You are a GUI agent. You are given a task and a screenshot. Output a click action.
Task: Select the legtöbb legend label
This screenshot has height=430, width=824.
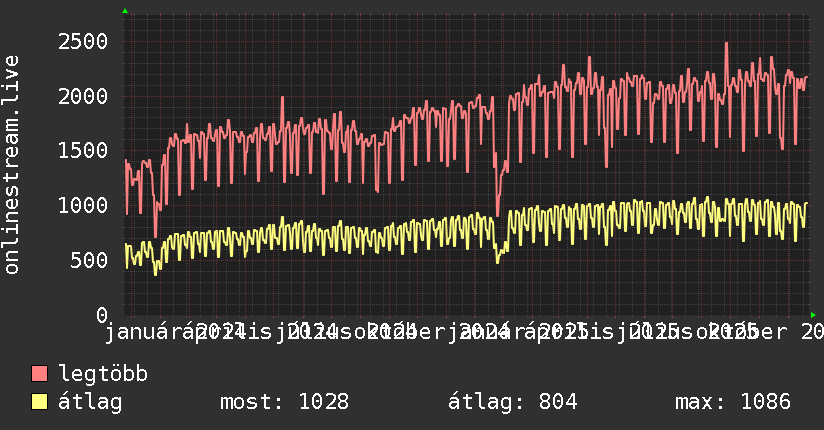click(103, 374)
